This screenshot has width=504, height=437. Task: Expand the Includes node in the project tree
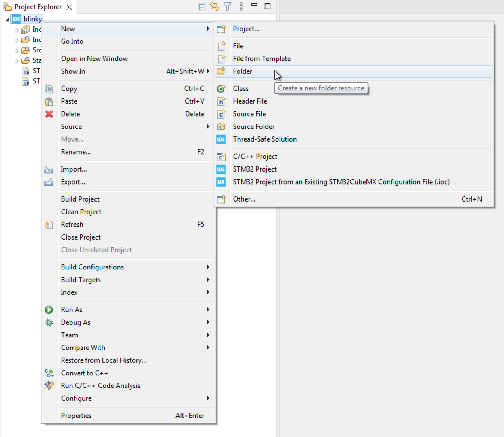[16, 30]
